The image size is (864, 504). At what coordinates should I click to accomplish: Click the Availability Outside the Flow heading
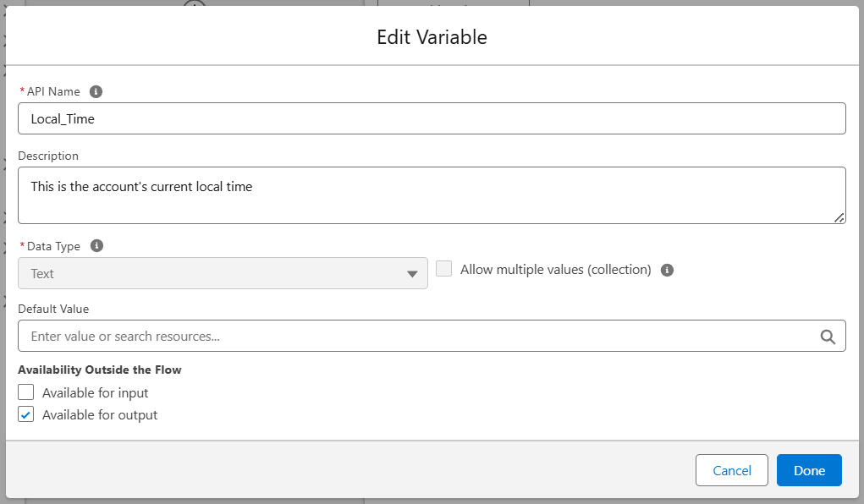(x=100, y=370)
